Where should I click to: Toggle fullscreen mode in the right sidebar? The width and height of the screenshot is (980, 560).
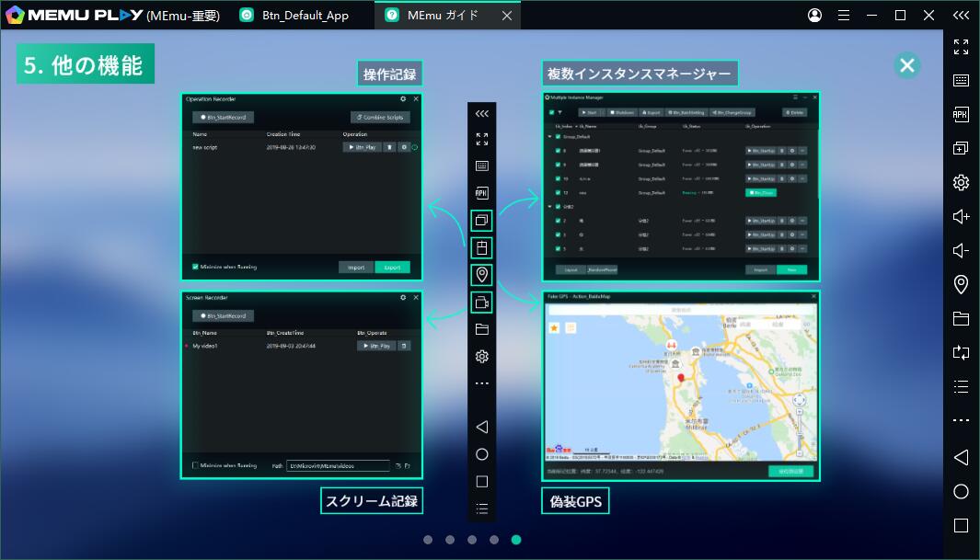pyautogui.click(x=961, y=47)
